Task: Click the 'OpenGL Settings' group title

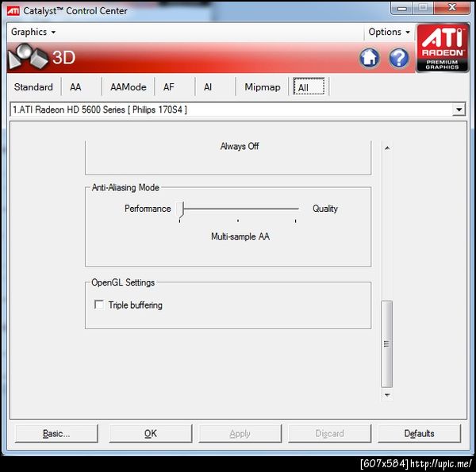Action: [x=123, y=282]
